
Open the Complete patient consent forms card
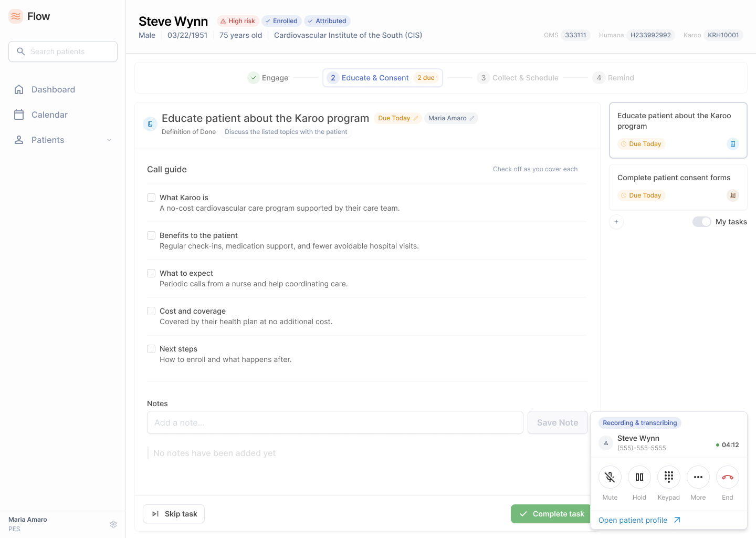pos(678,186)
